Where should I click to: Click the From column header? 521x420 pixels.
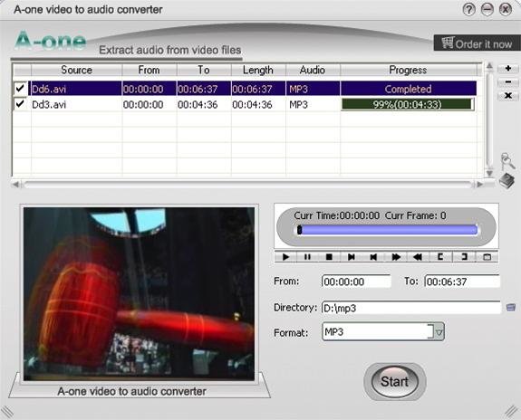pyautogui.click(x=150, y=70)
